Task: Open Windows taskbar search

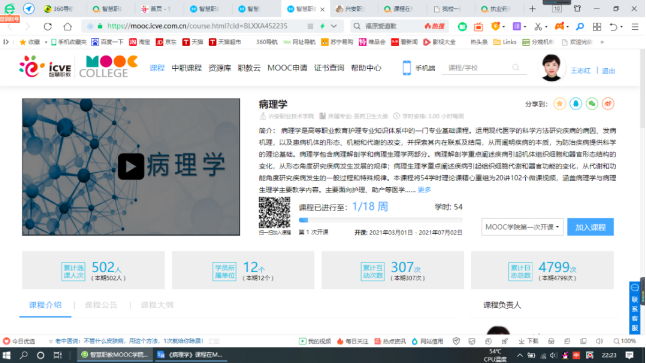Action: (x=23, y=355)
